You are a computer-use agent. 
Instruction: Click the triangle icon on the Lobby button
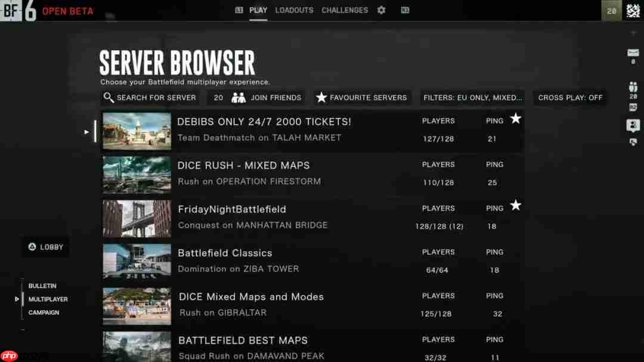[32, 246]
